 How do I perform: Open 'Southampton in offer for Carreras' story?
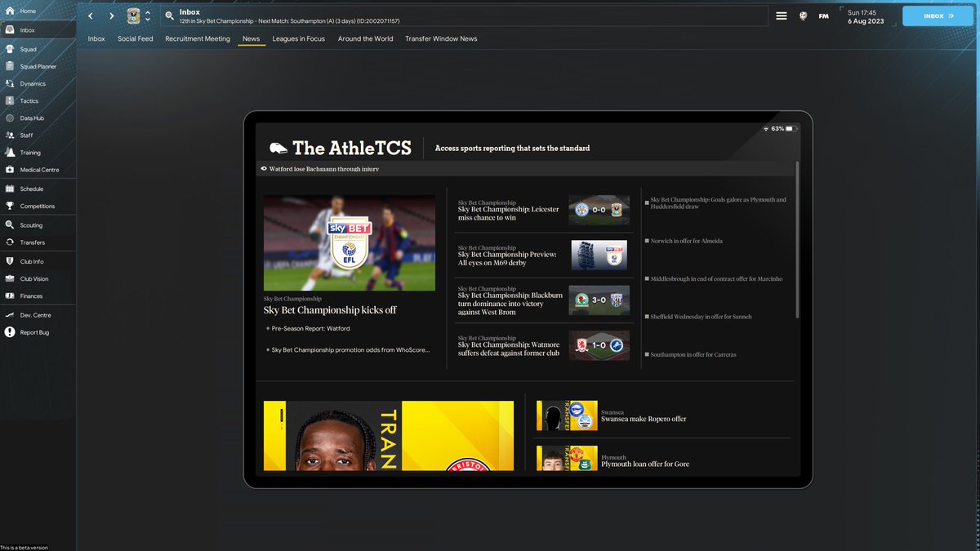point(693,354)
